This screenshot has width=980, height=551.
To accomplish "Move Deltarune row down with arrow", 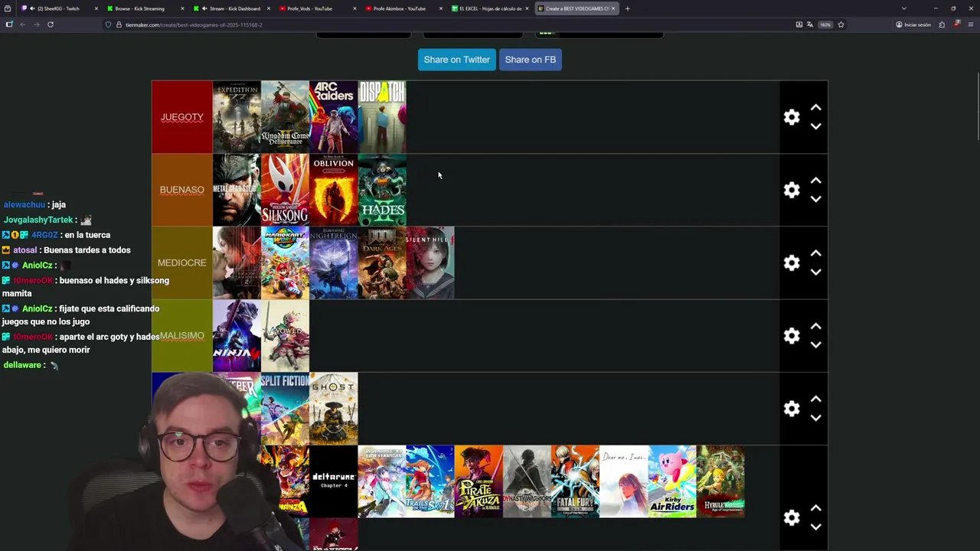I will (816, 527).
